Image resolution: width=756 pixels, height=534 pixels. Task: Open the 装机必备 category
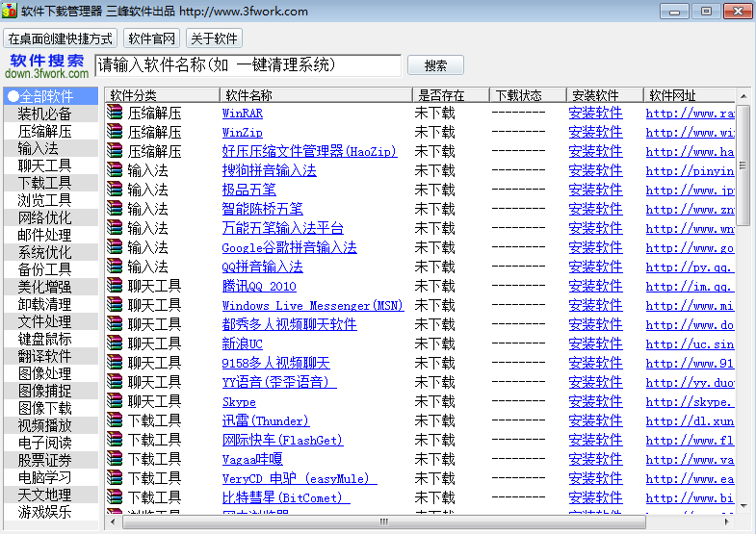pyautogui.click(x=51, y=114)
